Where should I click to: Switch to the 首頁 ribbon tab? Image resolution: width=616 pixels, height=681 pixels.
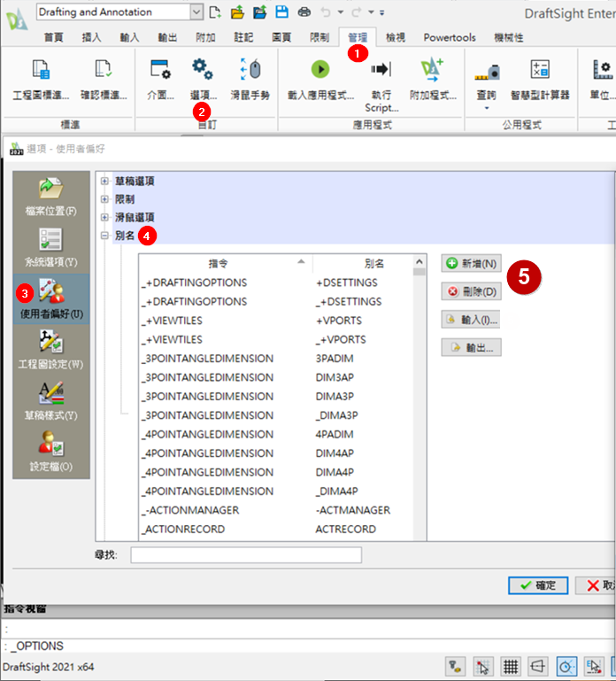(x=53, y=37)
